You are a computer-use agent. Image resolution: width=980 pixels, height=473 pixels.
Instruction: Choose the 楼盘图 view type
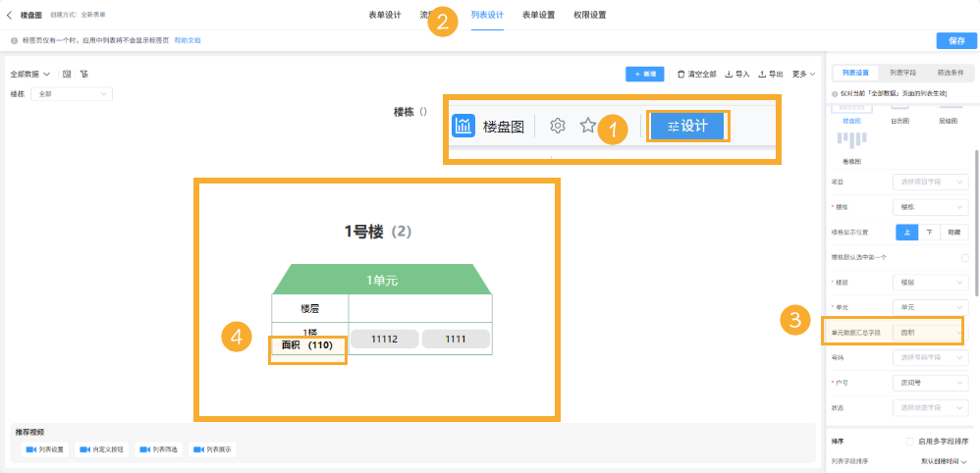(x=852, y=116)
